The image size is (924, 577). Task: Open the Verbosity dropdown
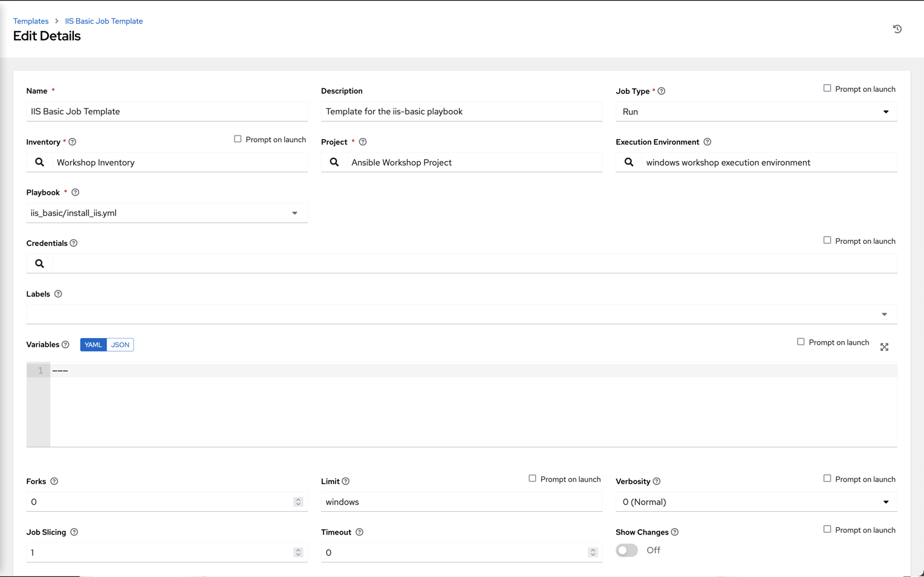click(x=756, y=502)
